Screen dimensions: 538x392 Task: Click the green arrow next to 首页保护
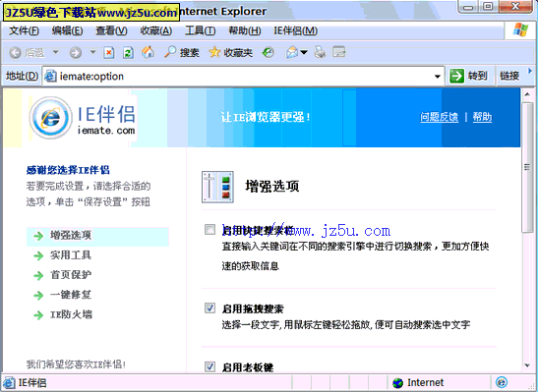click(38, 275)
